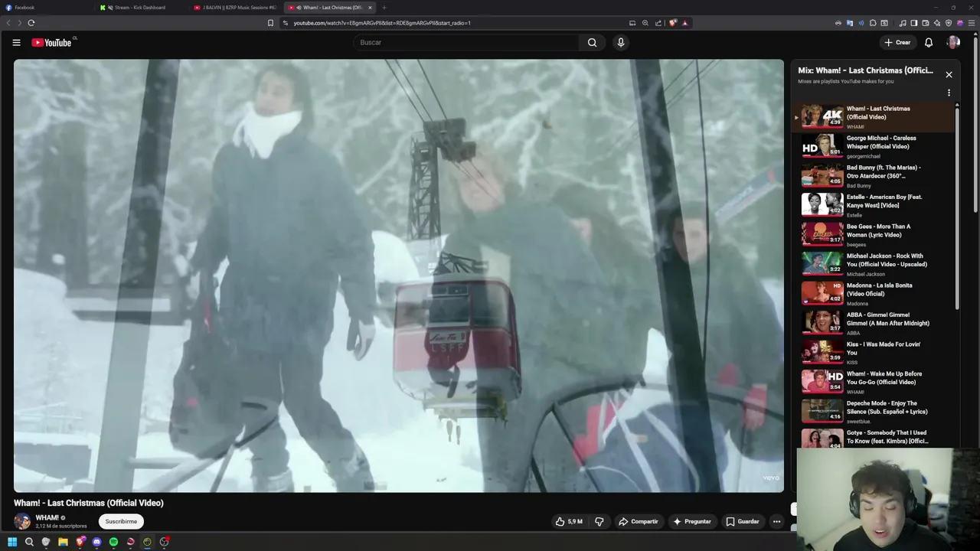Image resolution: width=980 pixels, height=551 pixels.
Task: Open the browser main menu
Action: (972, 23)
